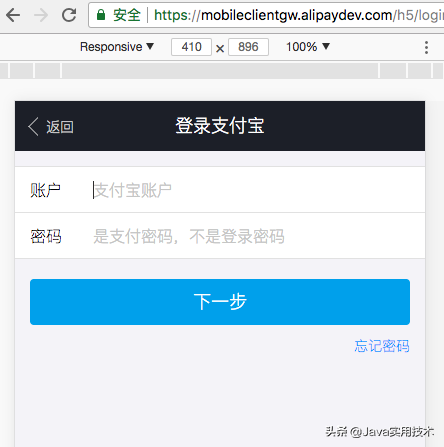The width and height of the screenshot is (444, 447).
Task: Open the 100% zoom dropdown
Action: pos(308,47)
